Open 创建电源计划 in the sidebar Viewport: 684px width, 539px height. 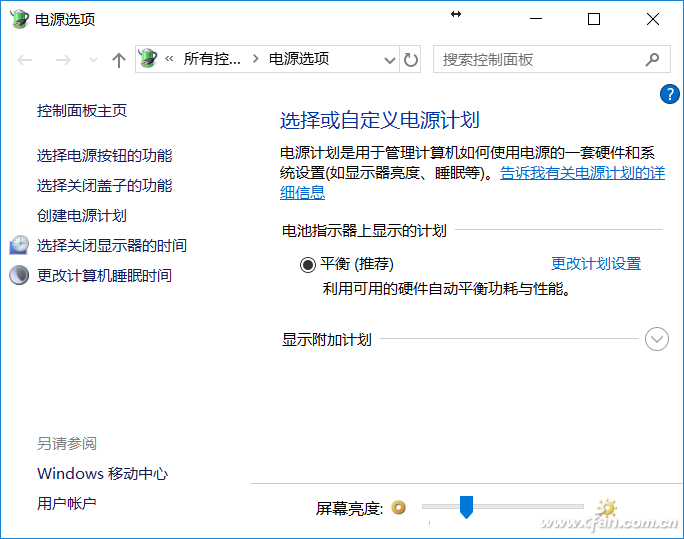point(82,215)
